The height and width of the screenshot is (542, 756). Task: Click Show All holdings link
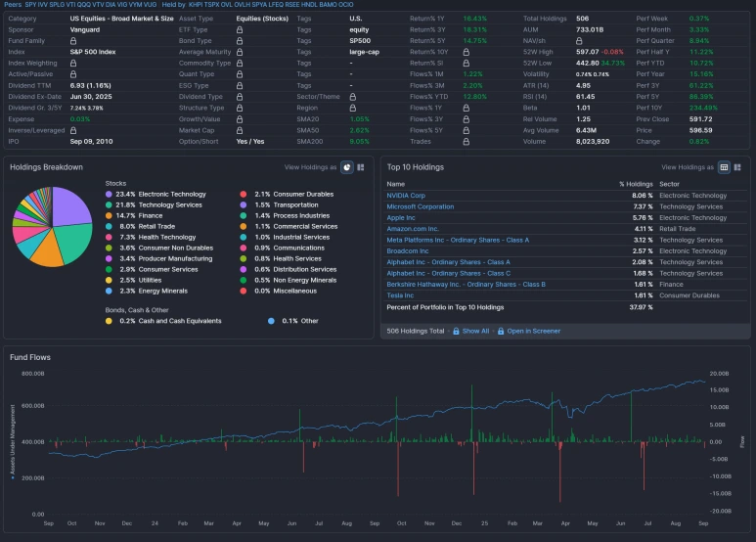(475, 332)
